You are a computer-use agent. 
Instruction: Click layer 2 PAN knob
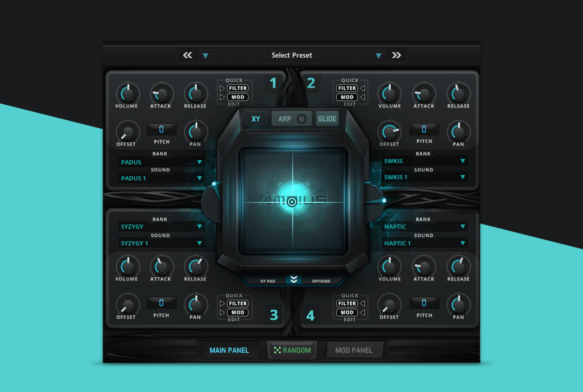459,132
